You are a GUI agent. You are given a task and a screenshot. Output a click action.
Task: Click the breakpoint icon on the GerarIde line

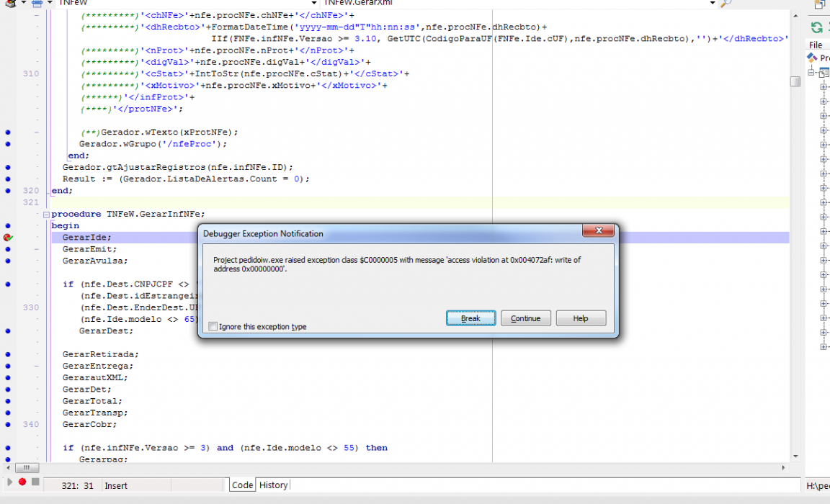(x=8, y=238)
